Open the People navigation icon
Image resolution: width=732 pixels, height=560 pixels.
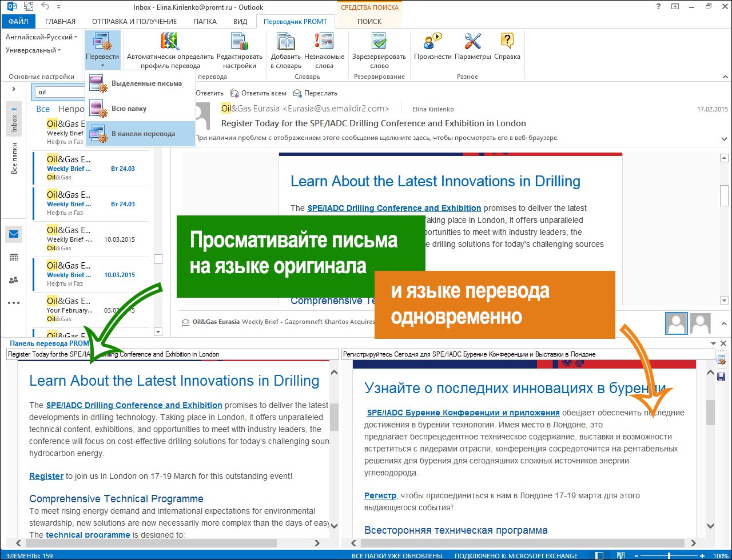coord(14,280)
